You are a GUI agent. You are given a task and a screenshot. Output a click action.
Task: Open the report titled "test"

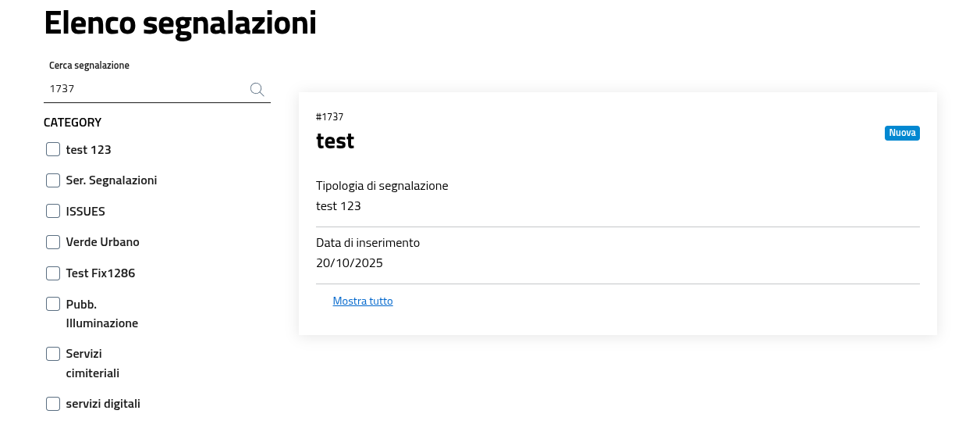pyautogui.click(x=336, y=141)
